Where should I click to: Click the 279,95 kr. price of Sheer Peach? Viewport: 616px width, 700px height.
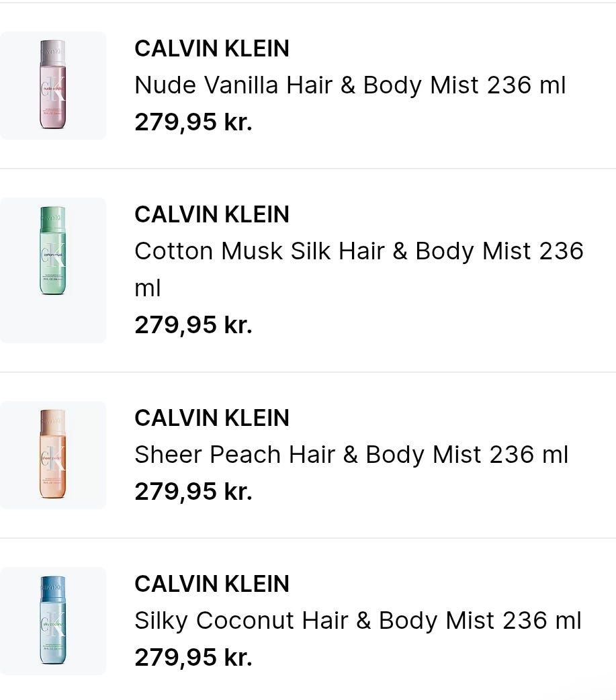(193, 492)
